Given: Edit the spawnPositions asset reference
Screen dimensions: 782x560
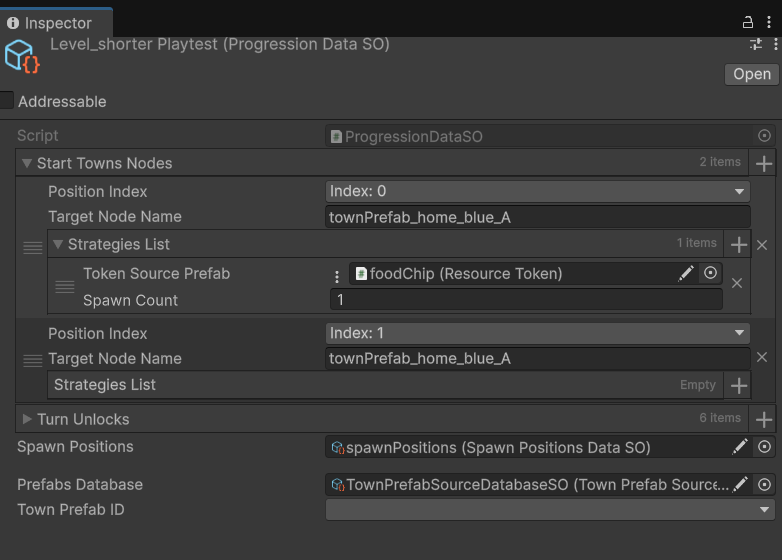Looking at the screenshot, I should pyautogui.click(x=740, y=447).
